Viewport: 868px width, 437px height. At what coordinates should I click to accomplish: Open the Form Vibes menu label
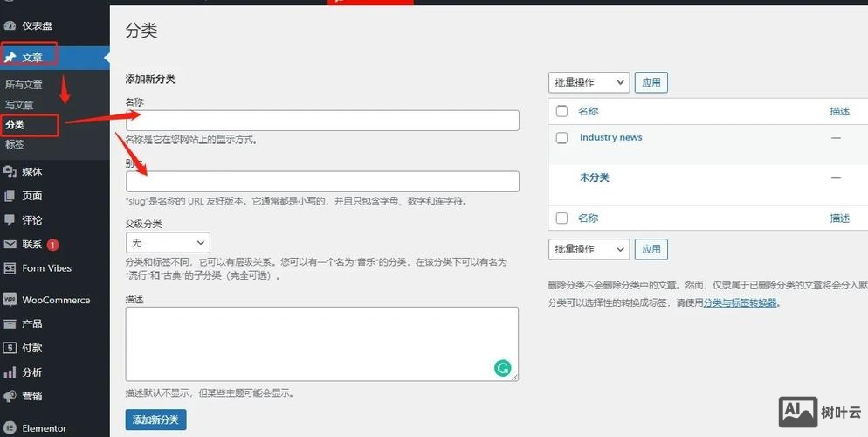point(47,268)
